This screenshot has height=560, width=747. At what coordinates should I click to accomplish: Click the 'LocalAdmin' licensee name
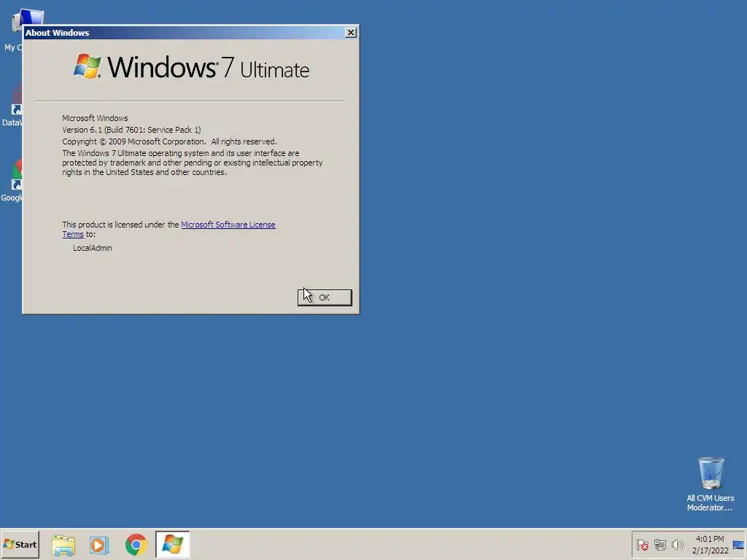tap(93, 248)
